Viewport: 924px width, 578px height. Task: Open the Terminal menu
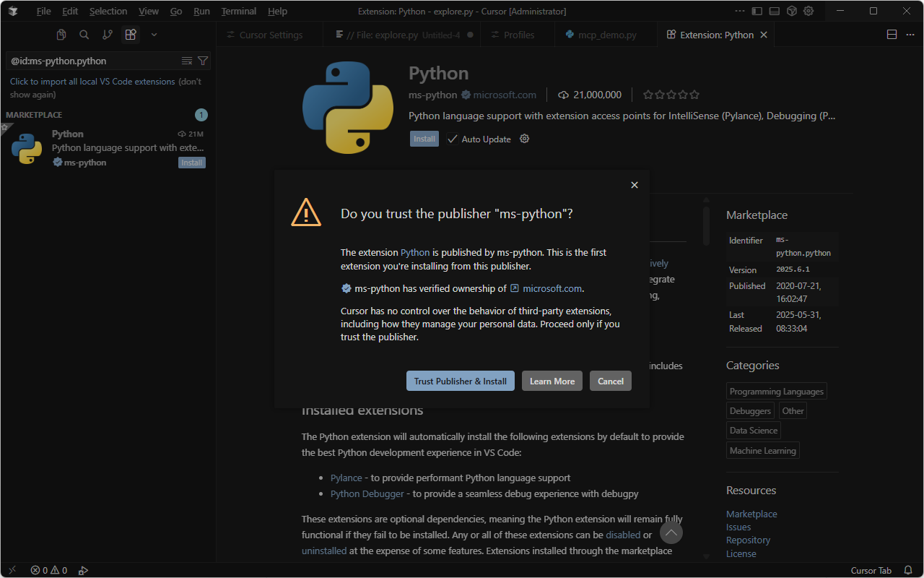pyautogui.click(x=238, y=12)
